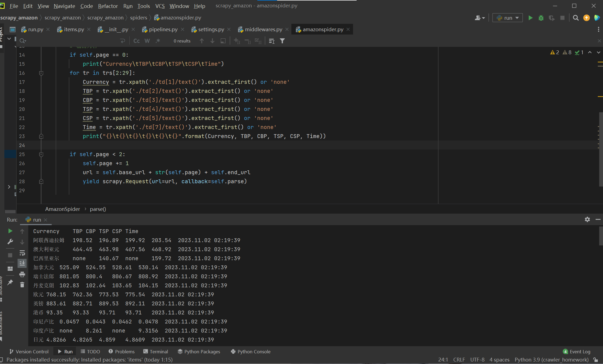This screenshot has height=364, width=603.
Task: Open the Tools menu
Action: point(144,6)
